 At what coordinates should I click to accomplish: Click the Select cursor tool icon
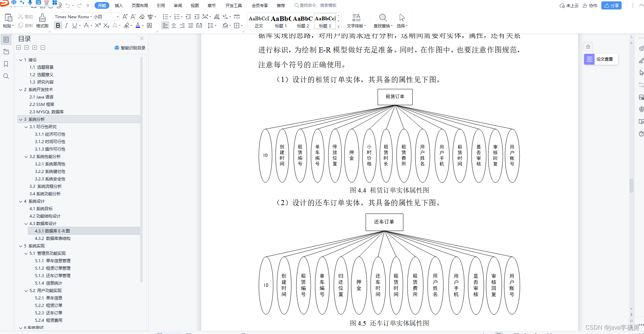[402, 18]
